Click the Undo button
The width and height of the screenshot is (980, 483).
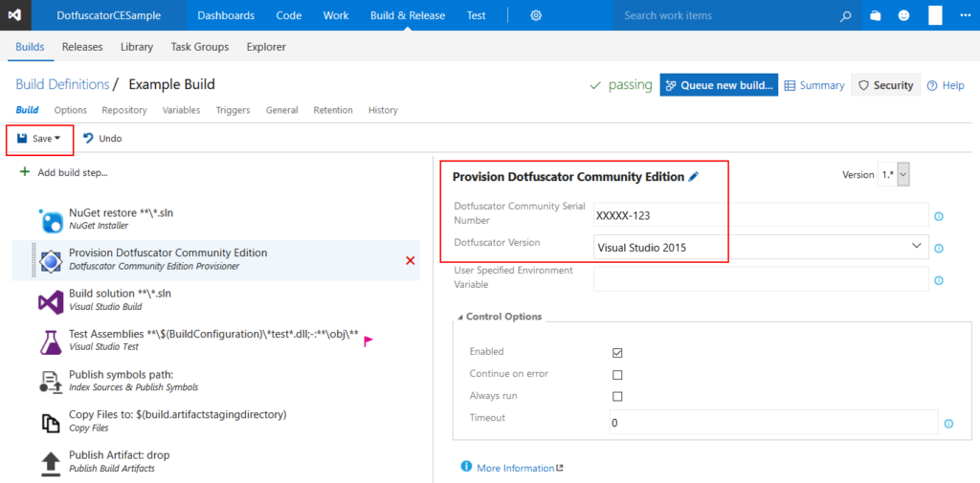(x=102, y=139)
